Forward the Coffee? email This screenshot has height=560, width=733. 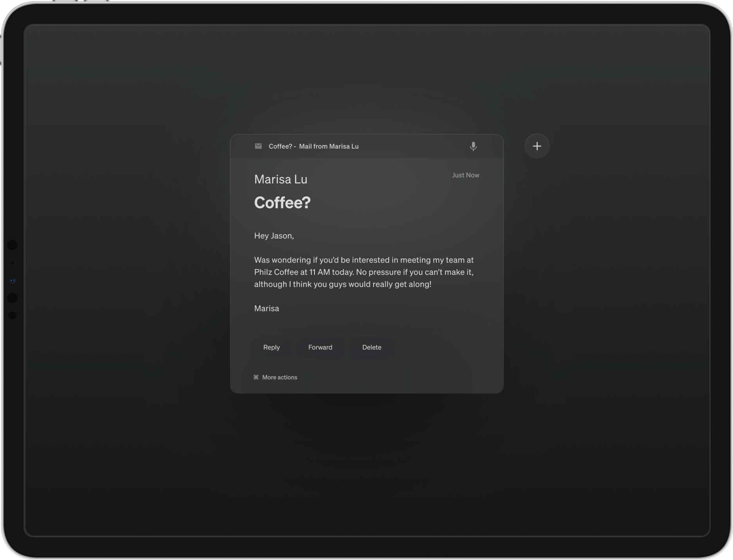(x=320, y=347)
